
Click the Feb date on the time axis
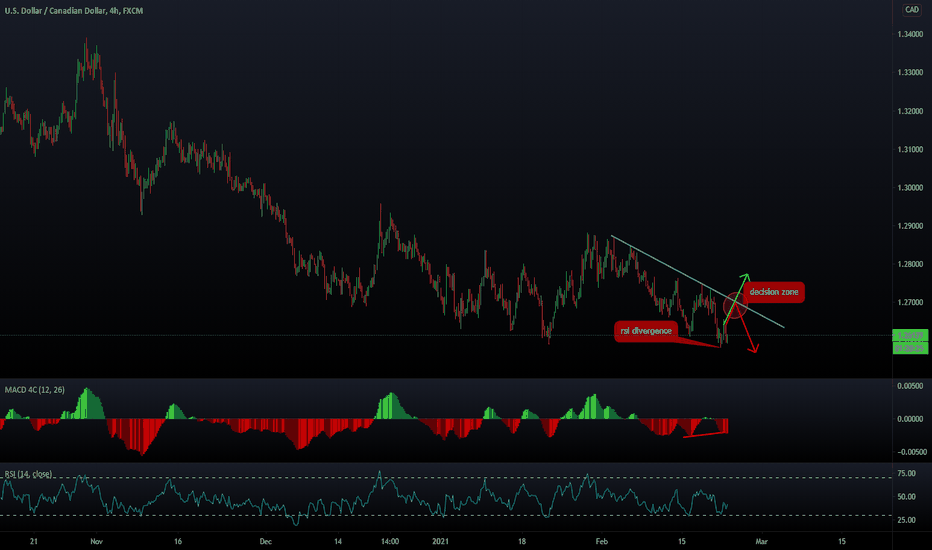click(x=602, y=541)
